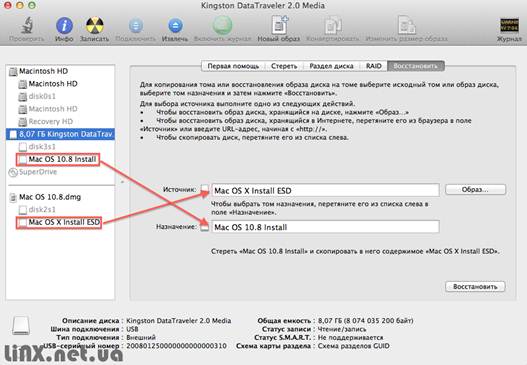Click the Verify (Проверить) microscope toolbar icon

coord(27,25)
